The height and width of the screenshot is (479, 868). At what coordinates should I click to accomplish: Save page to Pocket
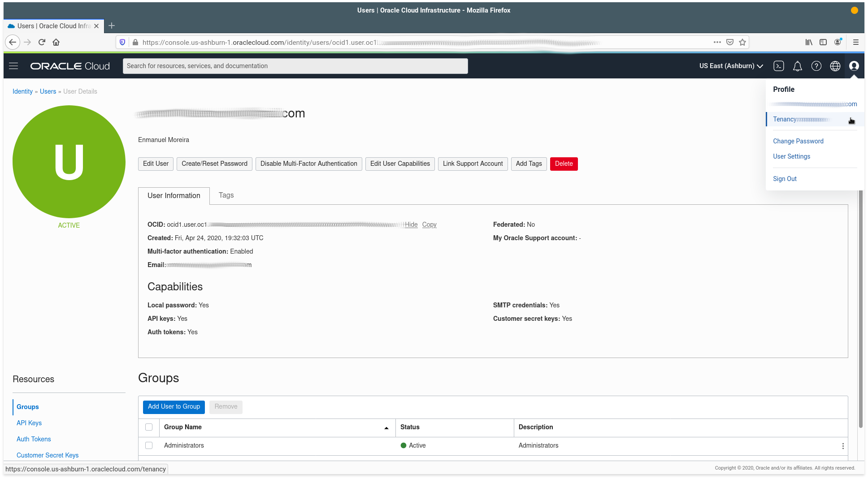pyautogui.click(x=730, y=42)
